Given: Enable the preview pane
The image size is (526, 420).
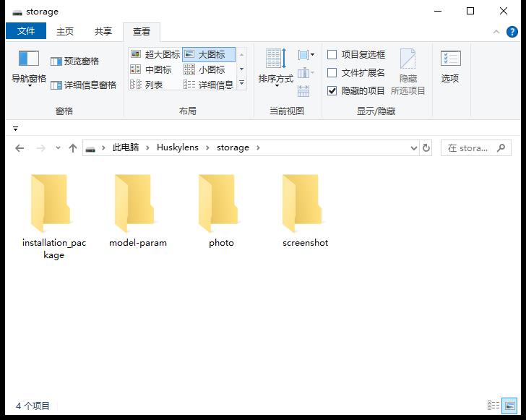Looking at the screenshot, I should [x=75, y=61].
